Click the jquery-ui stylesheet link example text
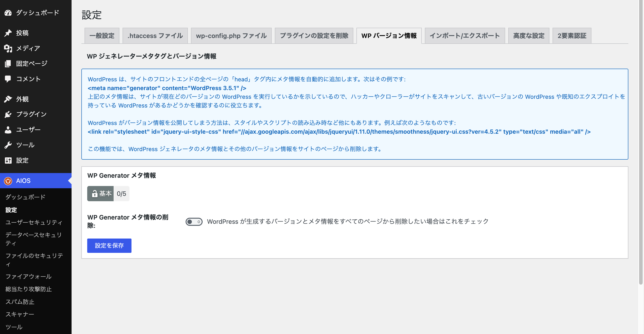The height and width of the screenshot is (334, 644). 339,132
